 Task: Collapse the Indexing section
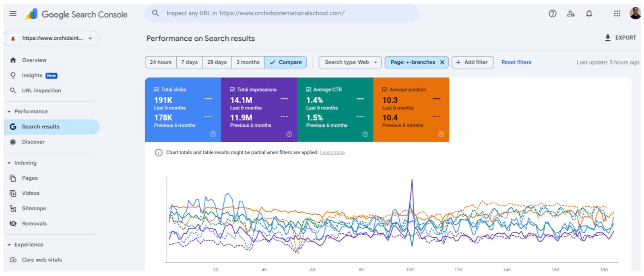[9, 163]
